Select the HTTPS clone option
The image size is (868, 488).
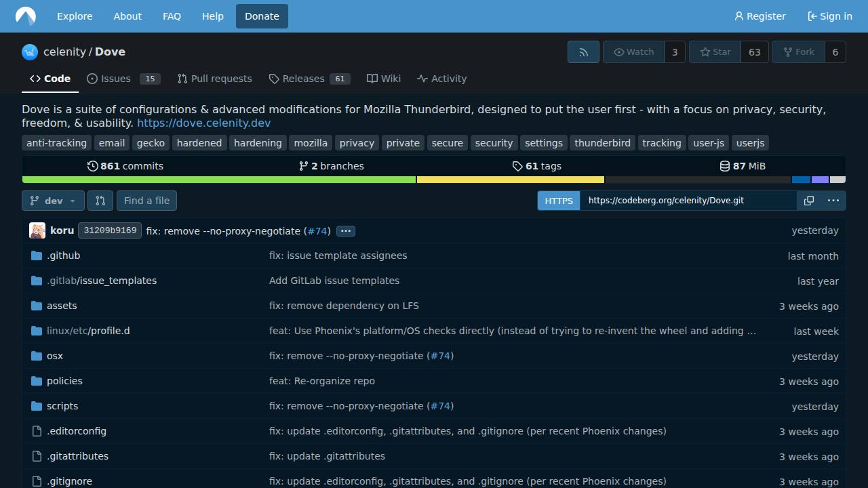coord(559,201)
